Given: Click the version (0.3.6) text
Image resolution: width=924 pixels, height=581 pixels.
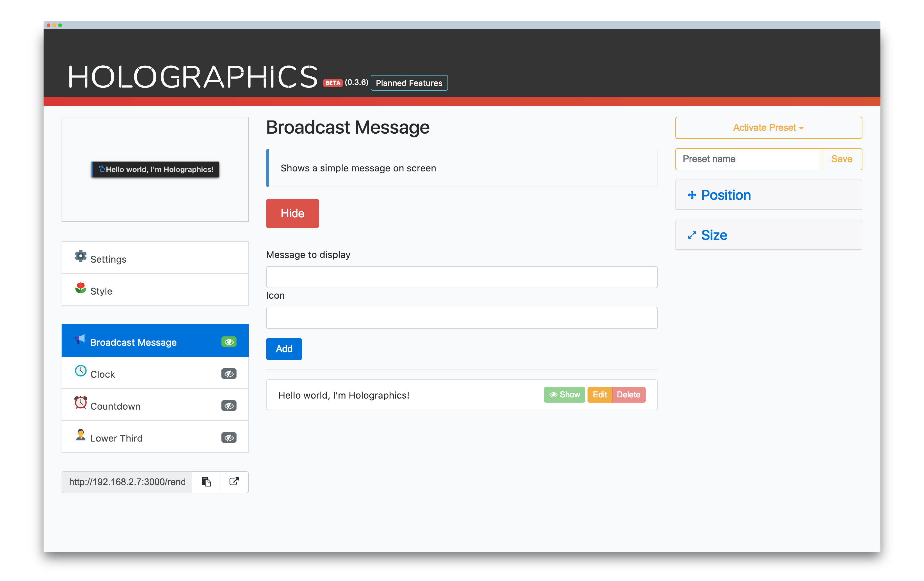Looking at the screenshot, I should 357,83.
